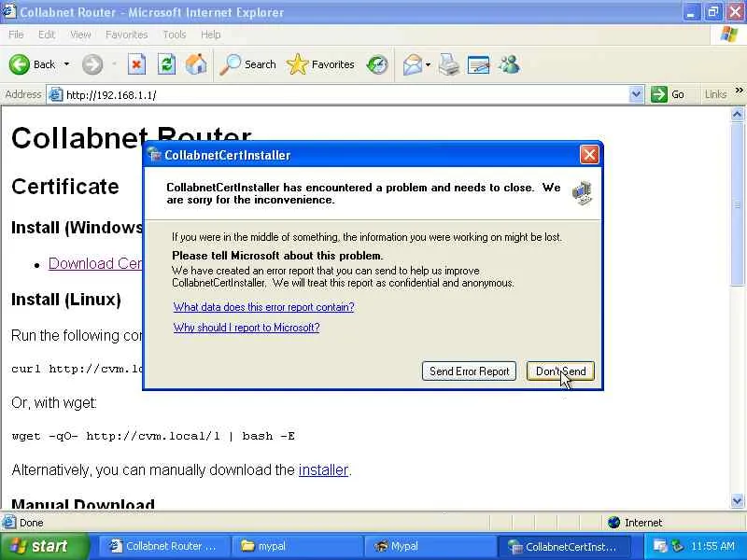Click the error dialog computer icon
The image size is (747, 560).
click(x=582, y=193)
